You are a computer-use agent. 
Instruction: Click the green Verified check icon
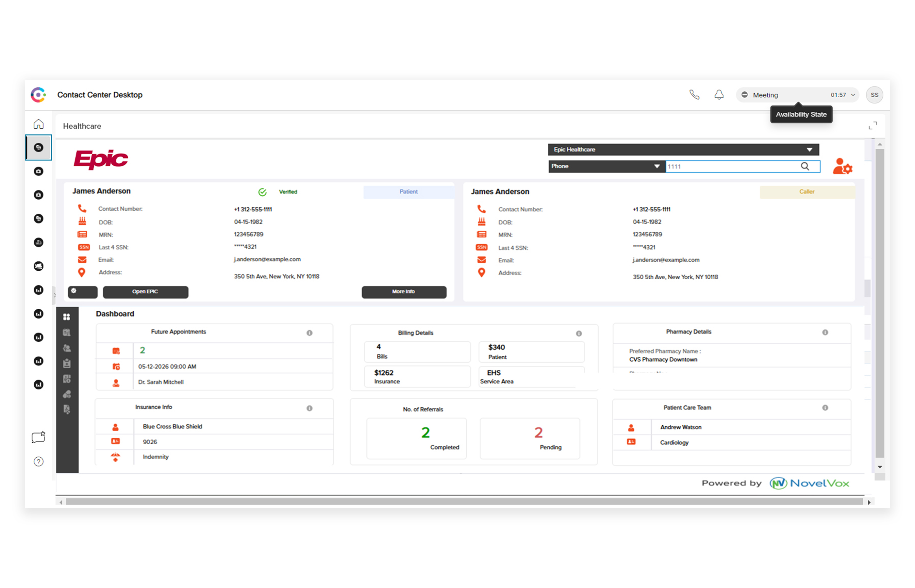coord(262,192)
